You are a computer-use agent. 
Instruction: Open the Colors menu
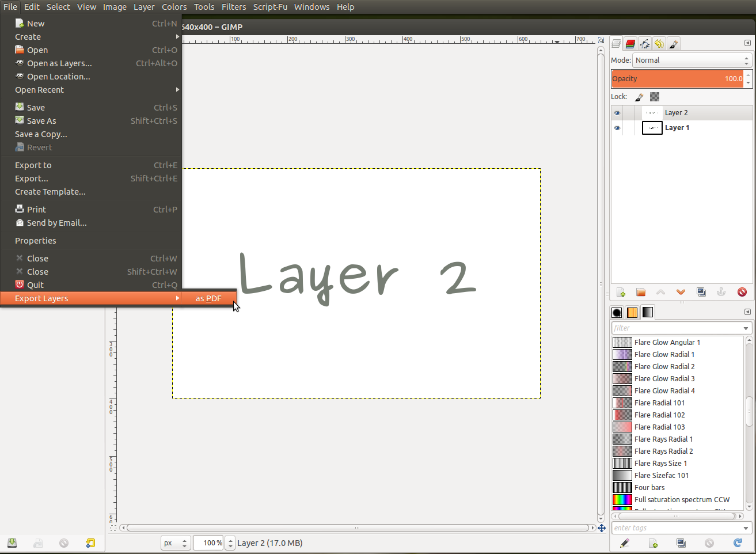[x=174, y=7]
